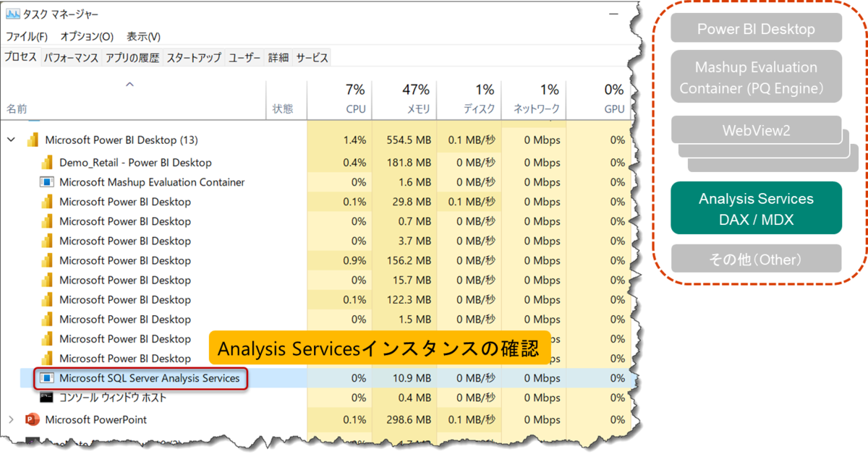The height and width of the screenshot is (462, 868).
Task: Click the Power BI icon on the 15.7 MB row
Action: click(46, 280)
